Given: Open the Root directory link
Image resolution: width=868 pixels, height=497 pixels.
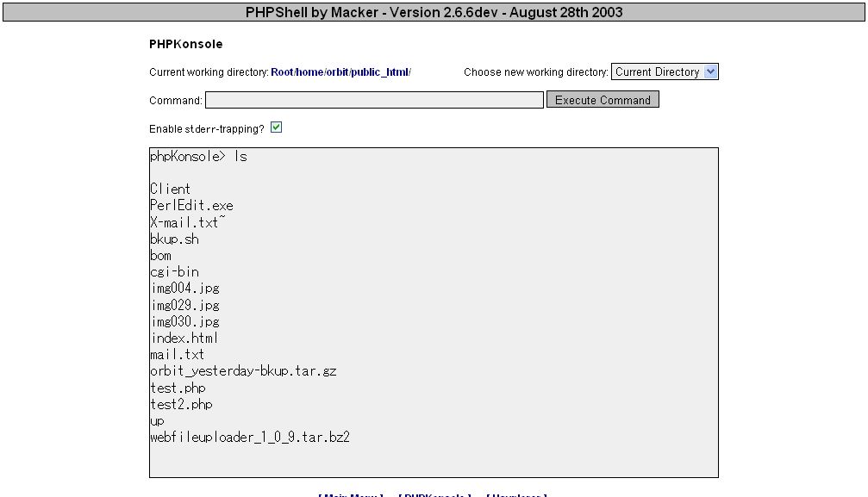Looking at the screenshot, I should [x=282, y=72].
